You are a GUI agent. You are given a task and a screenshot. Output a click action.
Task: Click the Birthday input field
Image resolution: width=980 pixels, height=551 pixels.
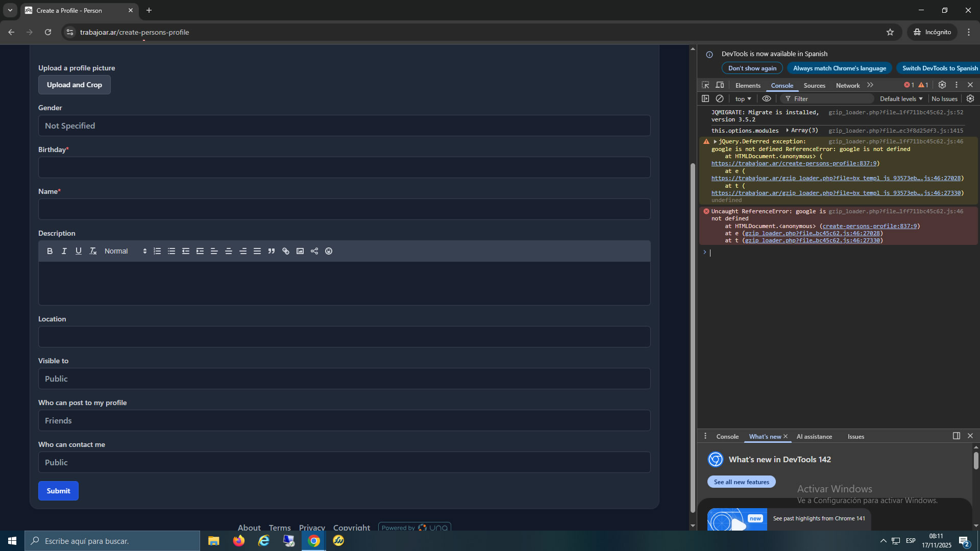pyautogui.click(x=344, y=167)
